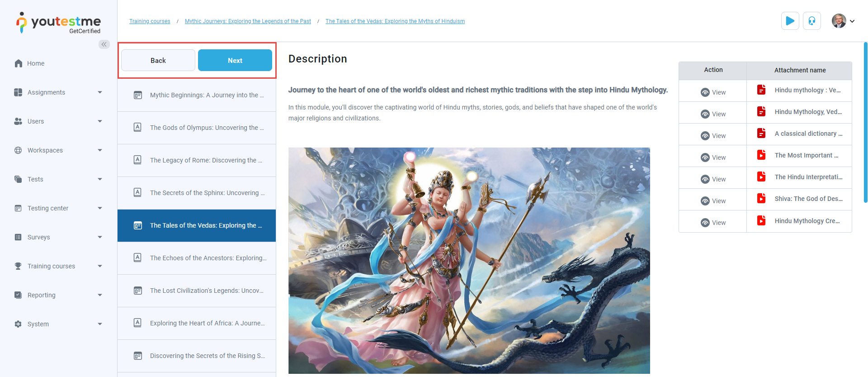Open the user profile dropdown arrow
868x377 pixels.
pos(852,21)
